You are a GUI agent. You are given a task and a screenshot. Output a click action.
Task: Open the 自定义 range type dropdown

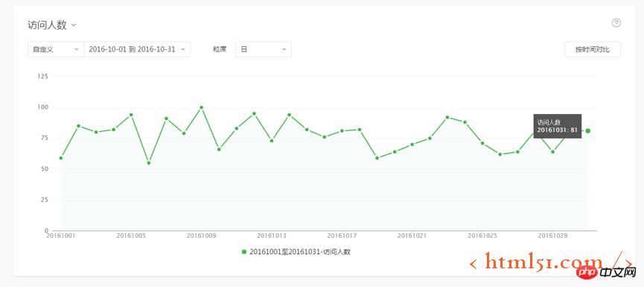pyautogui.click(x=56, y=49)
